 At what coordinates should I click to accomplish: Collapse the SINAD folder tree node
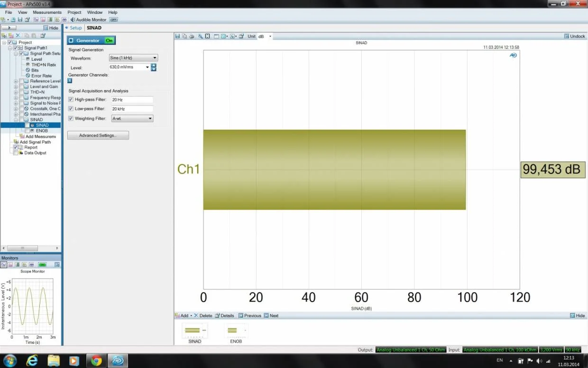pyautogui.click(x=16, y=120)
